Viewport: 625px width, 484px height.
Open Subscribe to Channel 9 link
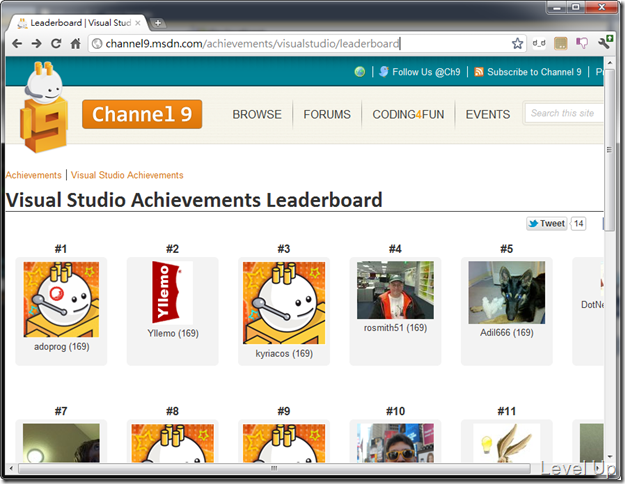tap(534, 72)
